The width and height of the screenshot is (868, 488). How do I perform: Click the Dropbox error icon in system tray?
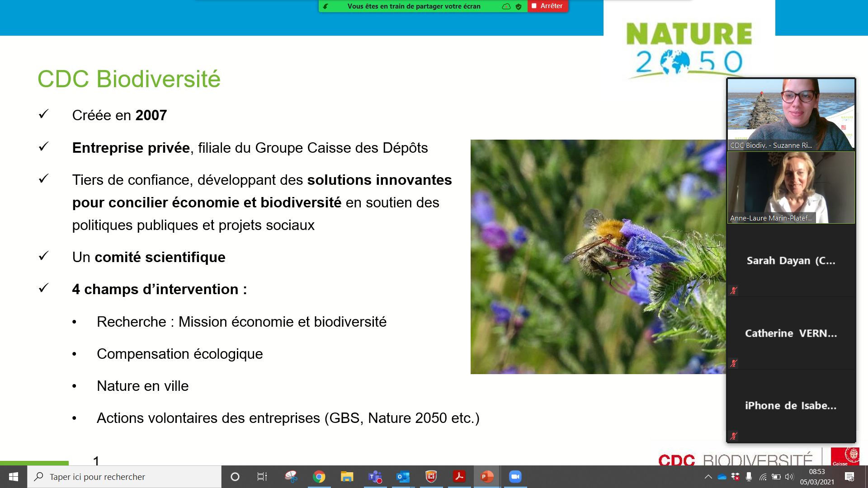pos(736,477)
